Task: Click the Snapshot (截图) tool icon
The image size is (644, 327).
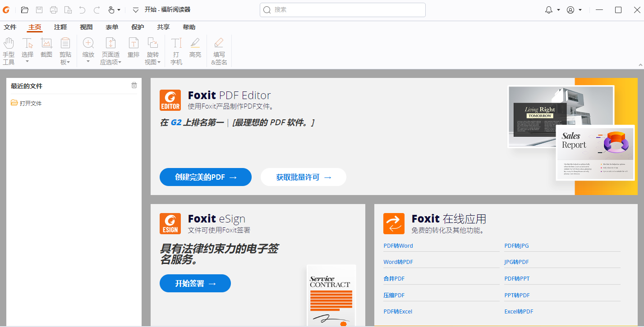Action: tap(46, 44)
